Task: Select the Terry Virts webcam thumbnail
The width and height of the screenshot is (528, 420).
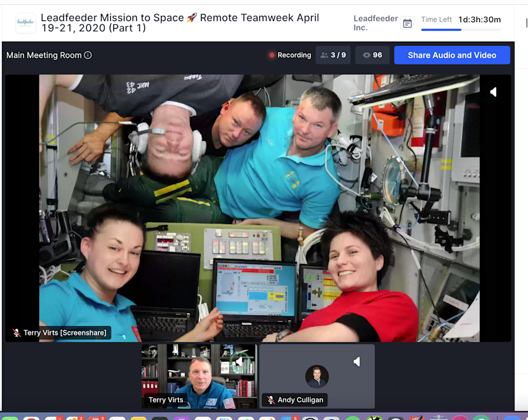Action: (x=199, y=376)
